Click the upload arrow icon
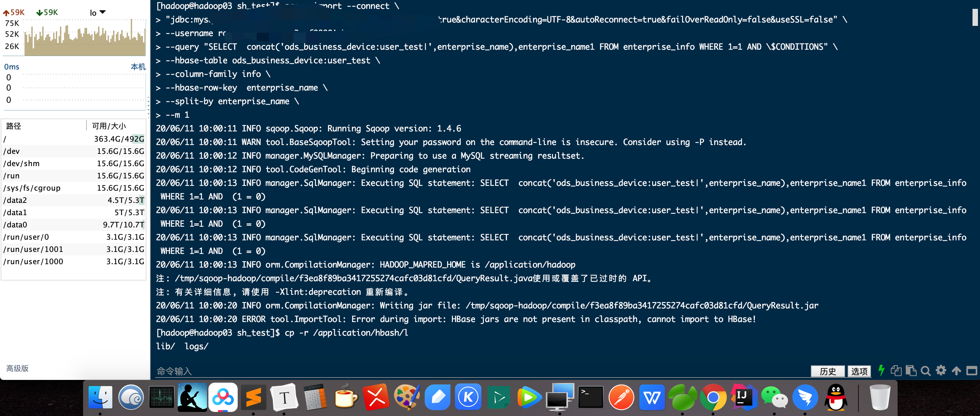The width and height of the screenshot is (980, 416). coord(956,371)
